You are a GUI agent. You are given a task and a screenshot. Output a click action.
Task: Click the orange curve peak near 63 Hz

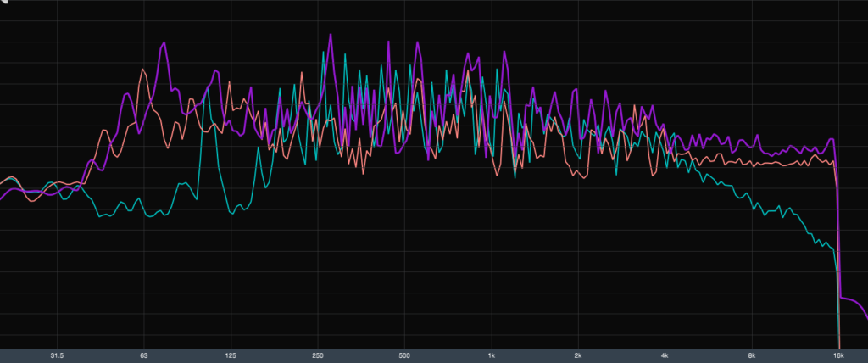coord(144,70)
